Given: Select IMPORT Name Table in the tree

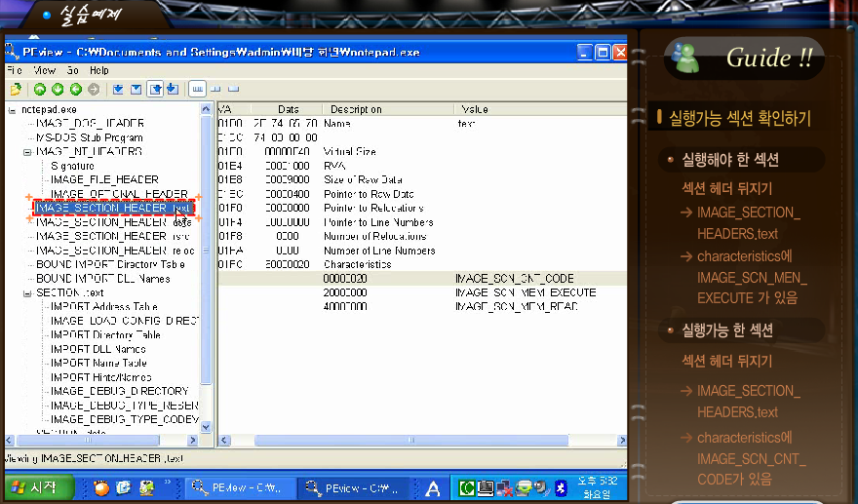Looking at the screenshot, I should [98, 363].
